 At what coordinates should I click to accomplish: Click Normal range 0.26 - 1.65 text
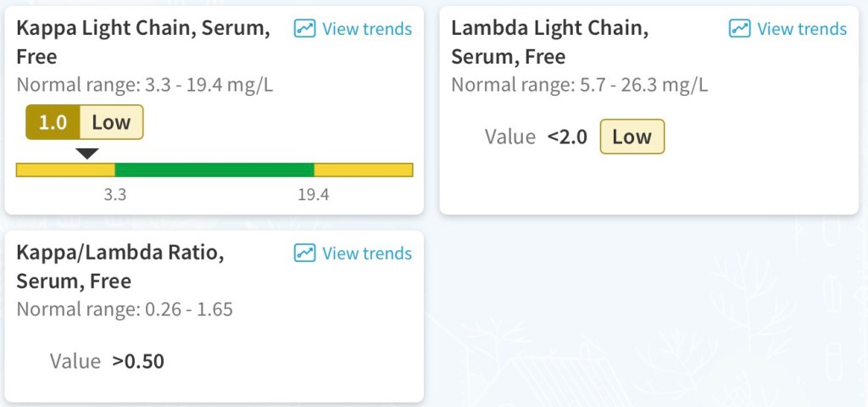pos(124,309)
